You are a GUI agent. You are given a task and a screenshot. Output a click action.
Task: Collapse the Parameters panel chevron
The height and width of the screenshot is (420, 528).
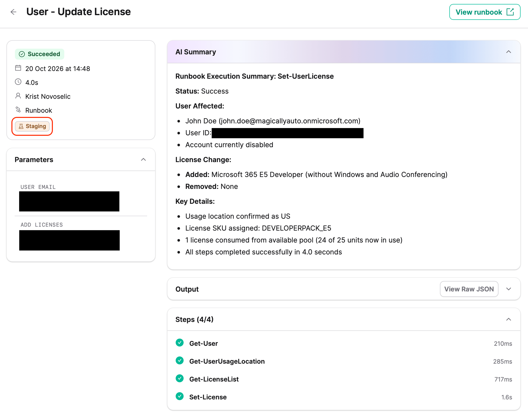pyautogui.click(x=143, y=159)
